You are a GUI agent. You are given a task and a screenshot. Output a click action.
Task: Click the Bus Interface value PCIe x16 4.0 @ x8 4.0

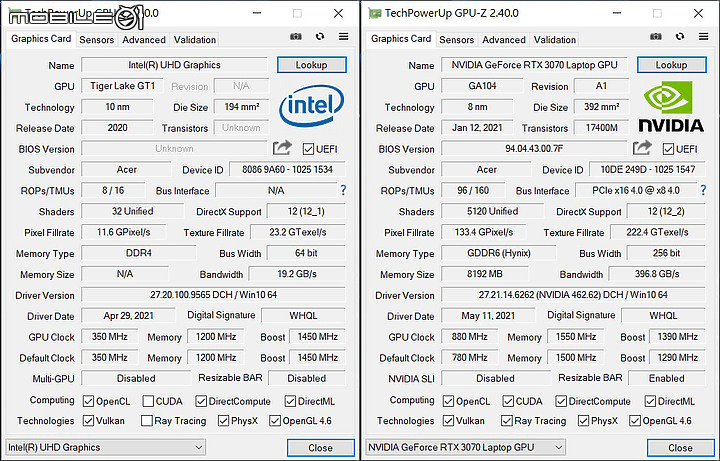[x=636, y=190]
